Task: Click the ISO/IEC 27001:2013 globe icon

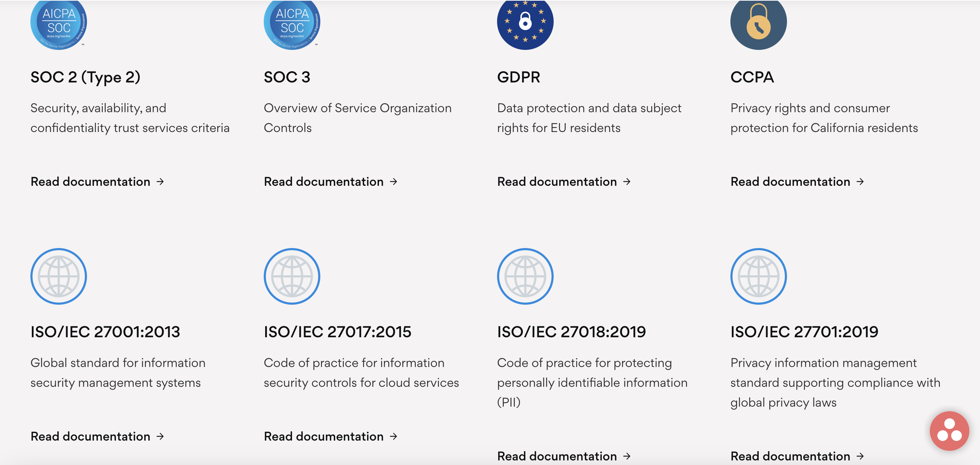Action: 59,276
